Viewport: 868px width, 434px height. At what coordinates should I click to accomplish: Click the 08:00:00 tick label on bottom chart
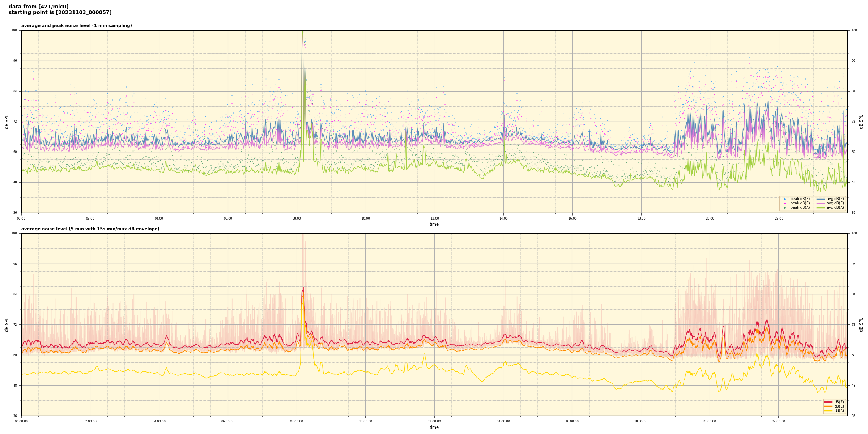point(297,421)
